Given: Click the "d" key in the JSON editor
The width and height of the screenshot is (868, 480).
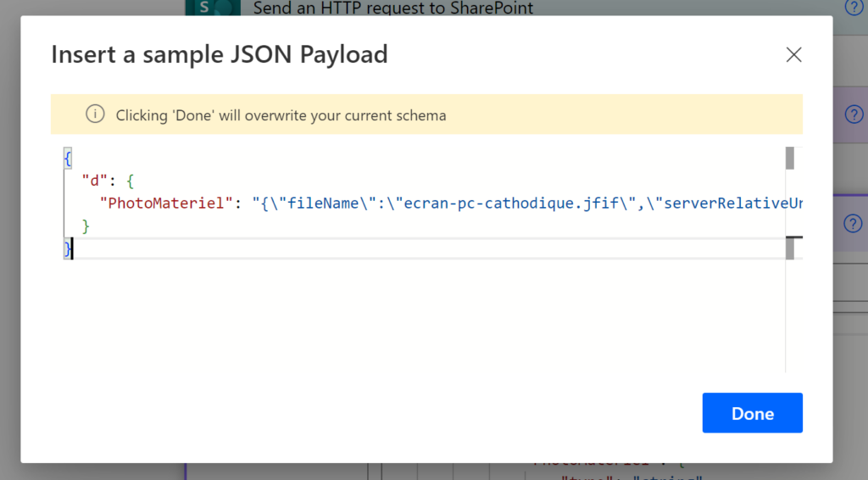Looking at the screenshot, I should pyautogui.click(x=94, y=181).
